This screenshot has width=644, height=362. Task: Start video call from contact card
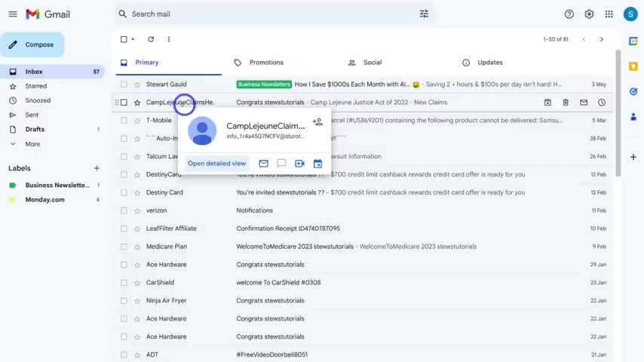tap(299, 164)
